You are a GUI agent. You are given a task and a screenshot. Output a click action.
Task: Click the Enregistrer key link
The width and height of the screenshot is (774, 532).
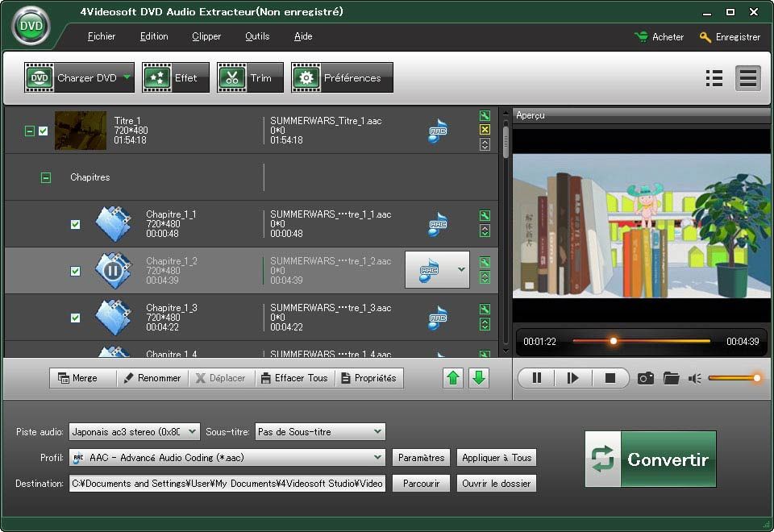click(730, 37)
